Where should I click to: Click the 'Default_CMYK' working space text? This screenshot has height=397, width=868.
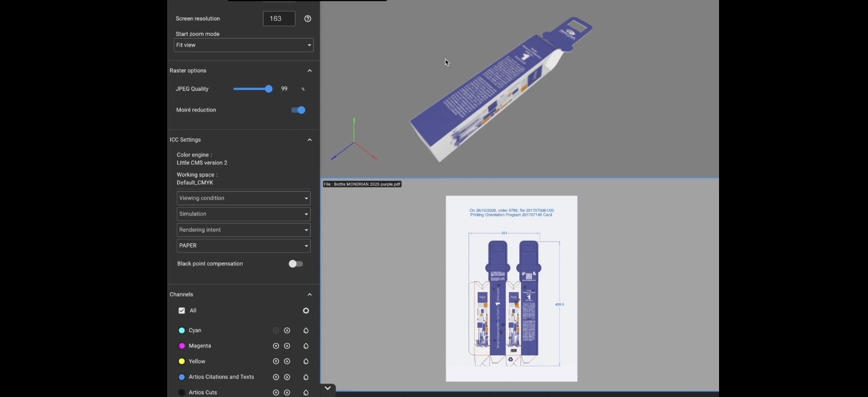[195, 183]
